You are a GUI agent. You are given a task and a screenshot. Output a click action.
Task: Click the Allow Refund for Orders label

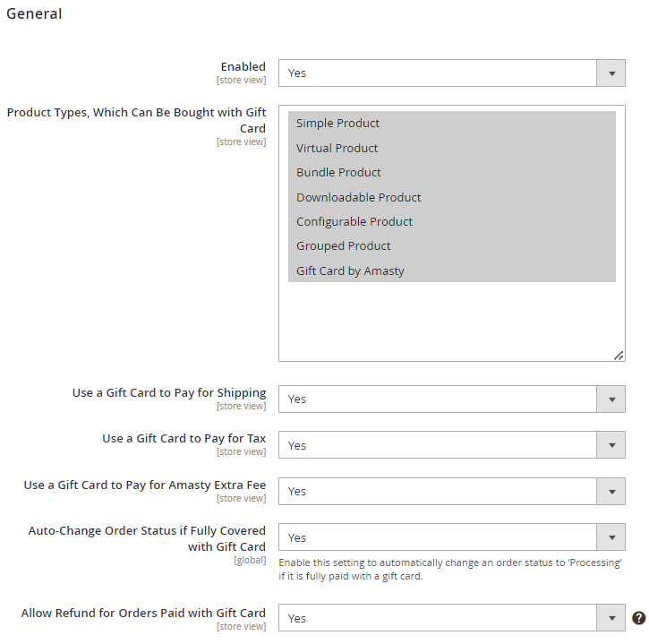pos(143,613)
